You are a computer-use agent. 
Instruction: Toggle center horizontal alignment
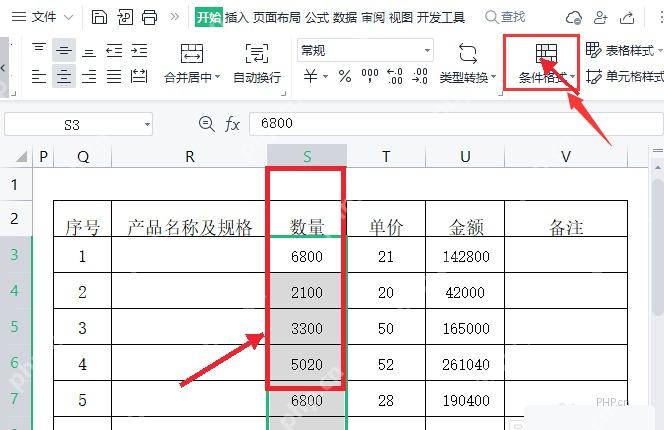tap(64, 76)
